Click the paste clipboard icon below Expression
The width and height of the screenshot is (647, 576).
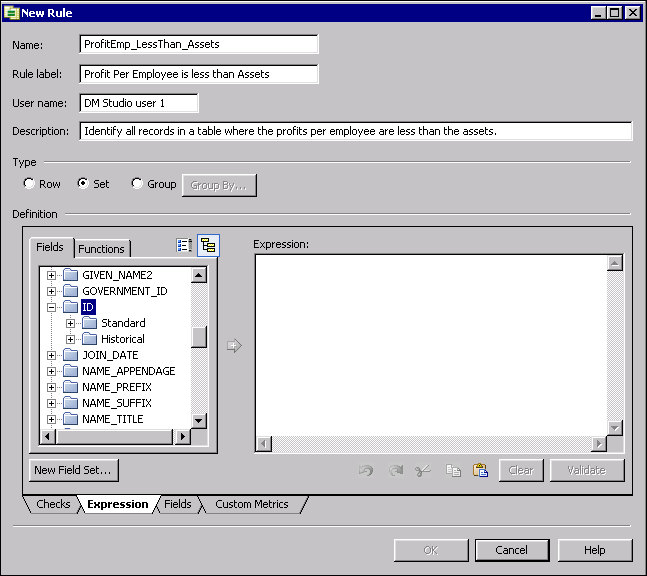(x=480, y=470)
